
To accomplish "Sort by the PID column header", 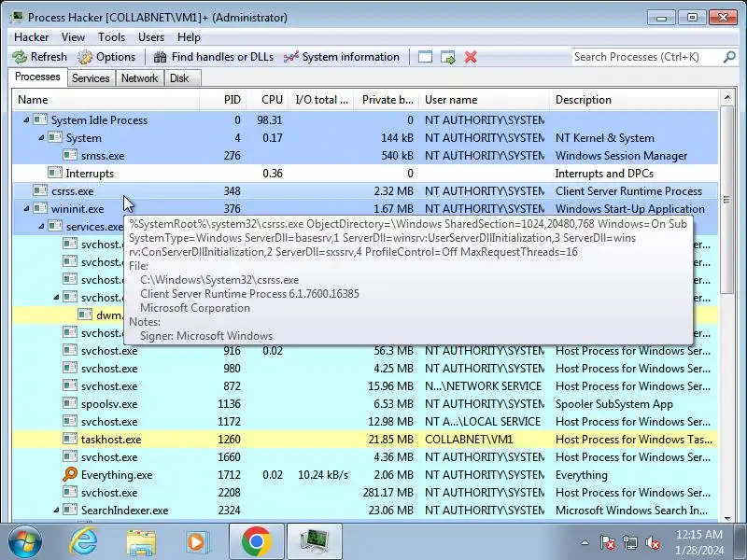I will click(x=223, y=100).
